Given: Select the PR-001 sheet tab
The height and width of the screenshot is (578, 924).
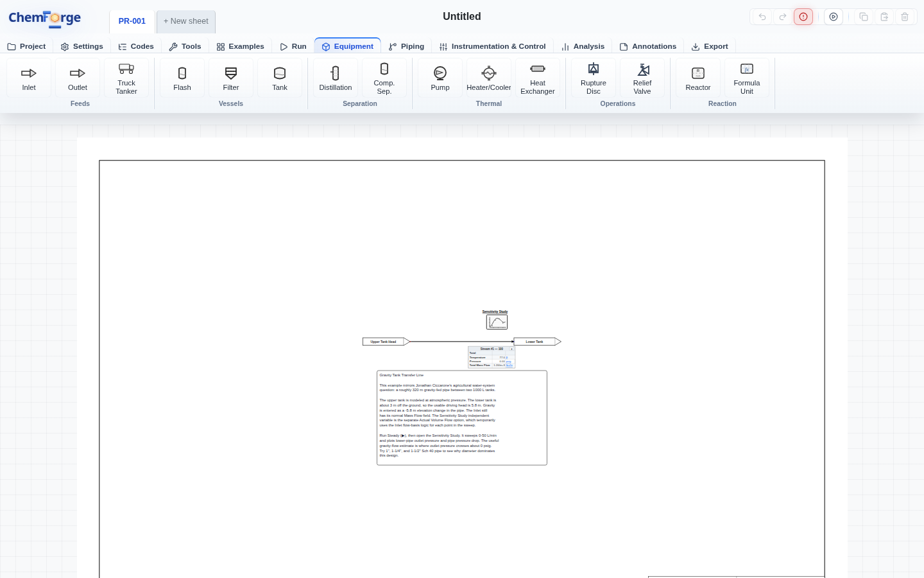Looking at the screenshot, I should [x=132, y=21].
